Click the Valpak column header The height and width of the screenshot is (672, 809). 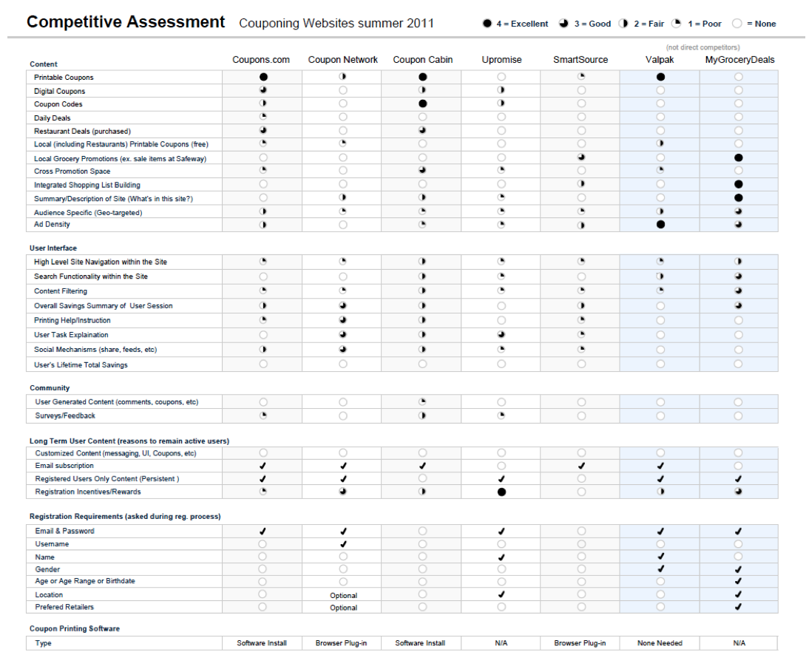coord(660,60)
